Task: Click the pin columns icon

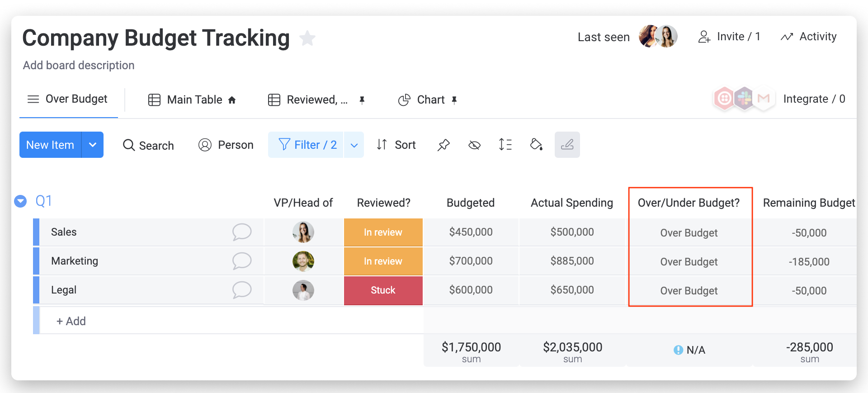Action: click(443, 145)
